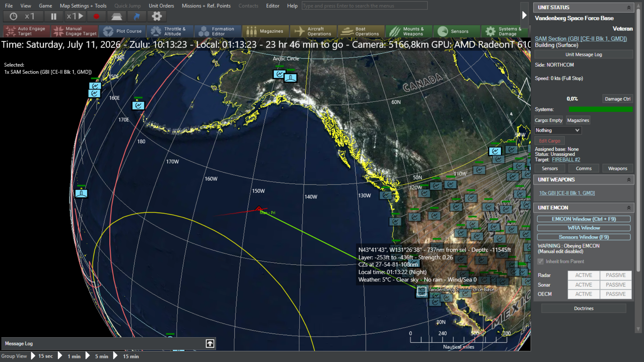Open the cargo Nothing dropdown
The height and width of the screenshot is (362, 644).
(x=558, y=130)
